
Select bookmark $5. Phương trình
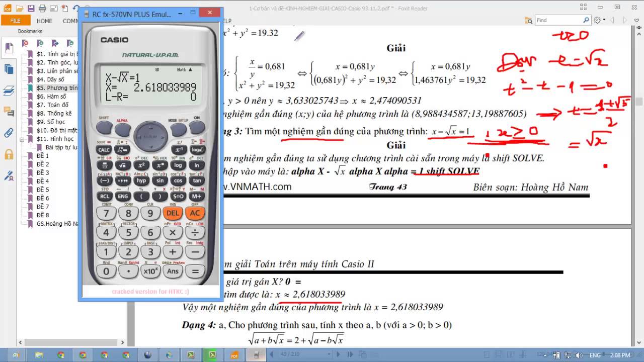click(x=57, y=88)
